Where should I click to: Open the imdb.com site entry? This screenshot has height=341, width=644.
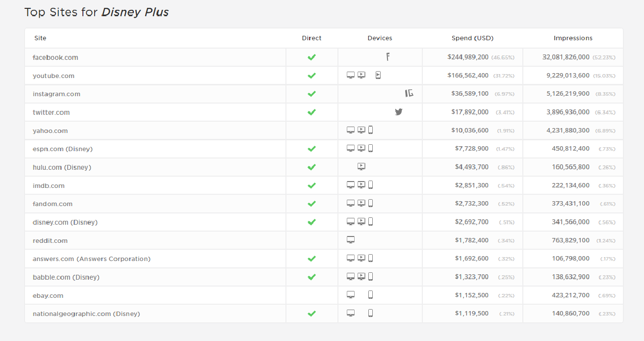(x=49, y=185)
